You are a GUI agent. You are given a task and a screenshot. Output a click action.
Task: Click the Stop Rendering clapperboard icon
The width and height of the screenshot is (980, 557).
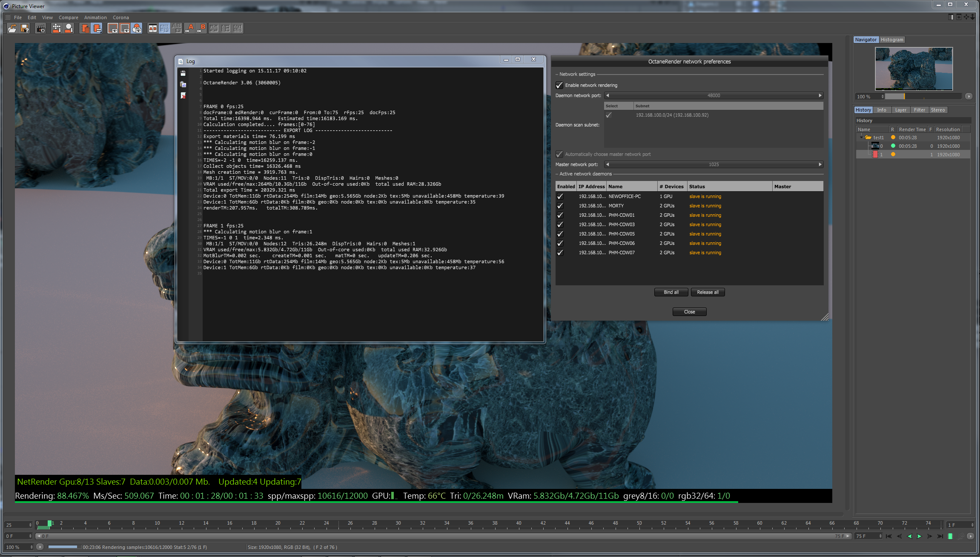[x=40, y=29]
